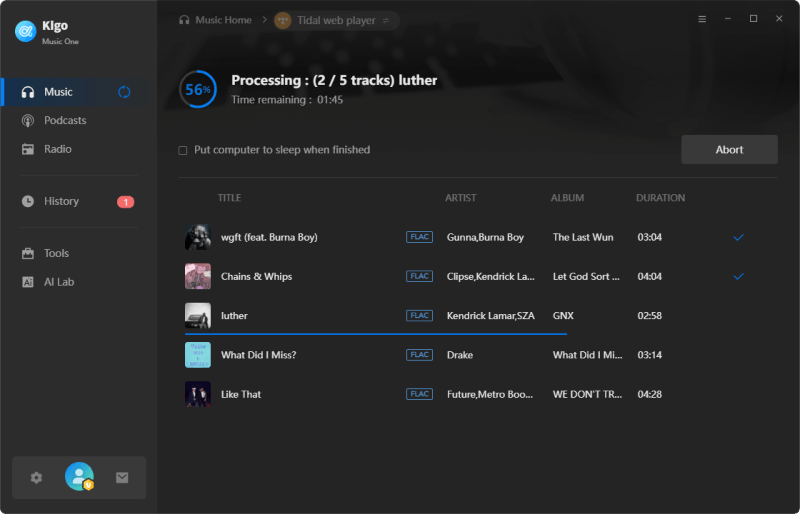
Task: Open the Podcasts section
Action: pyautogui.click(x=65, y=120)
